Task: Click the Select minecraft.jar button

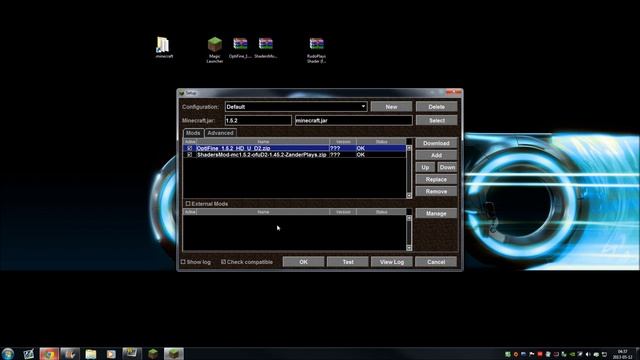Action: click(436, 120)
